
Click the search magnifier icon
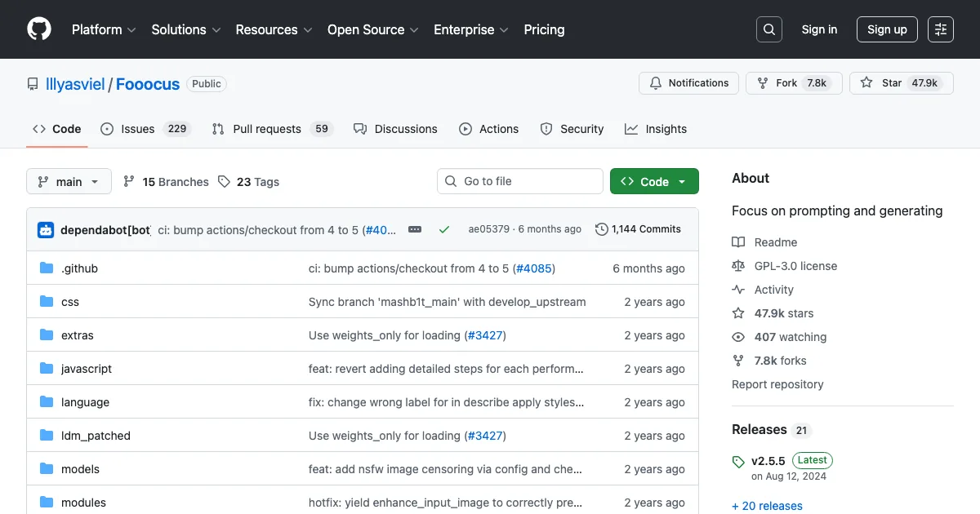[x=768, y=29]
